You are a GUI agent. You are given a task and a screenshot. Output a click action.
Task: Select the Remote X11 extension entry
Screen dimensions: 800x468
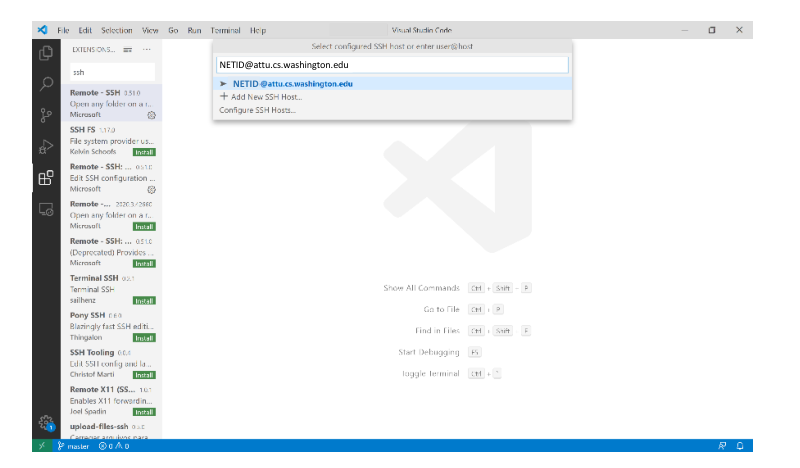[112, 400]
